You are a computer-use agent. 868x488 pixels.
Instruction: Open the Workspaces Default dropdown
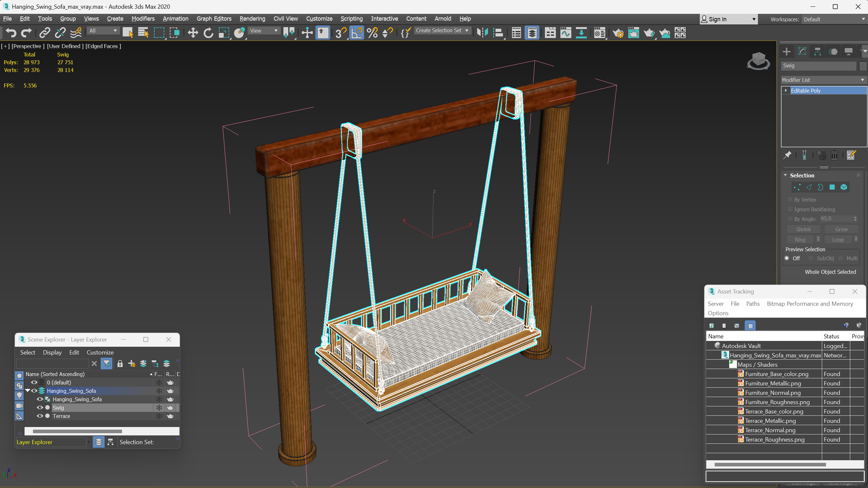pyautogui.click(x=834, y=19)
